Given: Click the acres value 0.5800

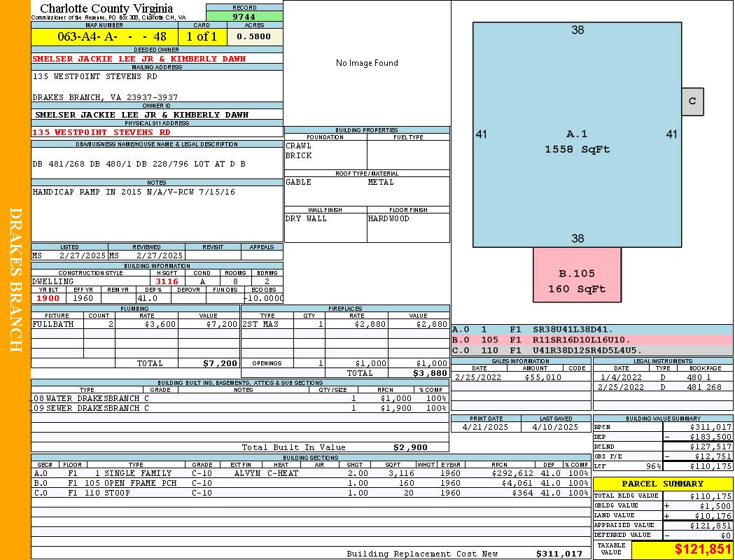Looking at the screenshot, I should [254, 36].
